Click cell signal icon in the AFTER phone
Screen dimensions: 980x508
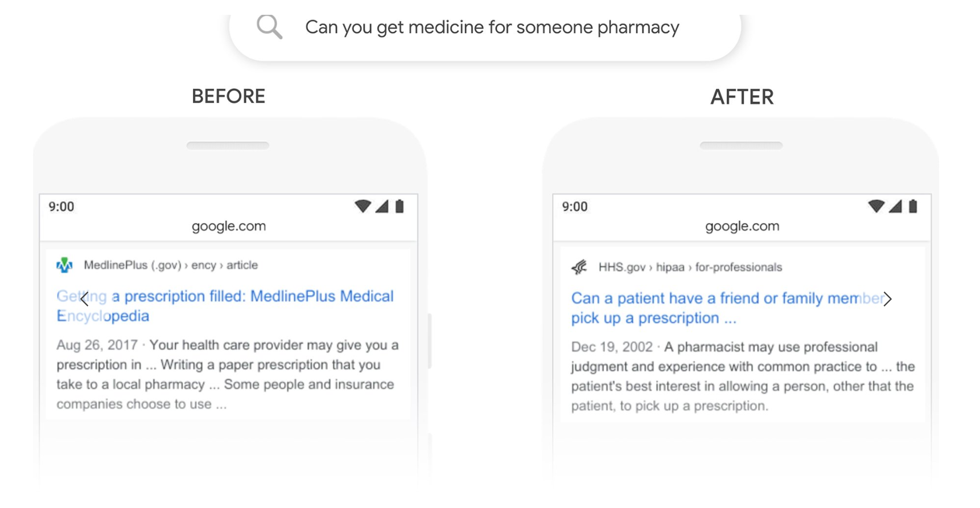click(895, 206)
